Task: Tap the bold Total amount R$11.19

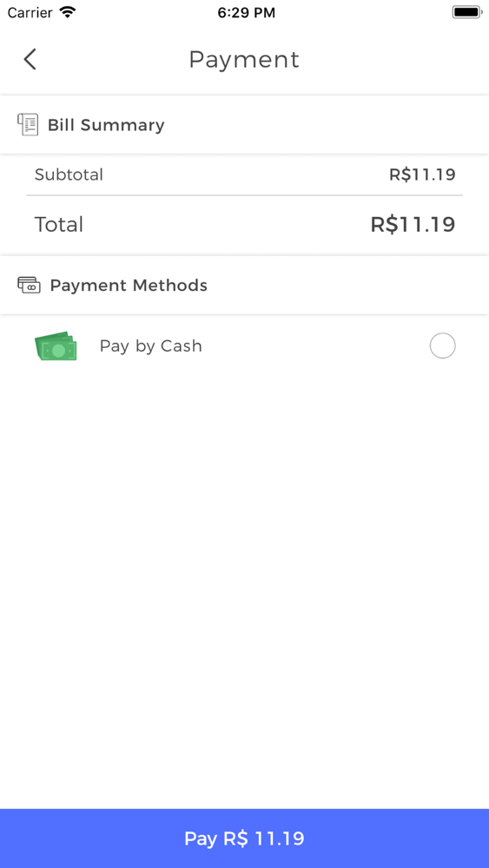Action: [413, 224]
